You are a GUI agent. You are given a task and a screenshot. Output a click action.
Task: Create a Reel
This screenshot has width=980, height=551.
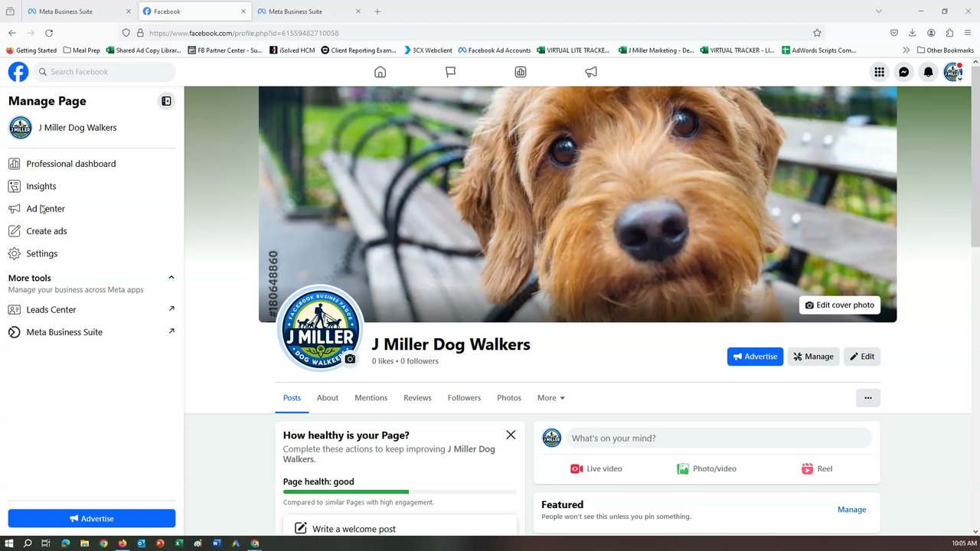point(817,469)
